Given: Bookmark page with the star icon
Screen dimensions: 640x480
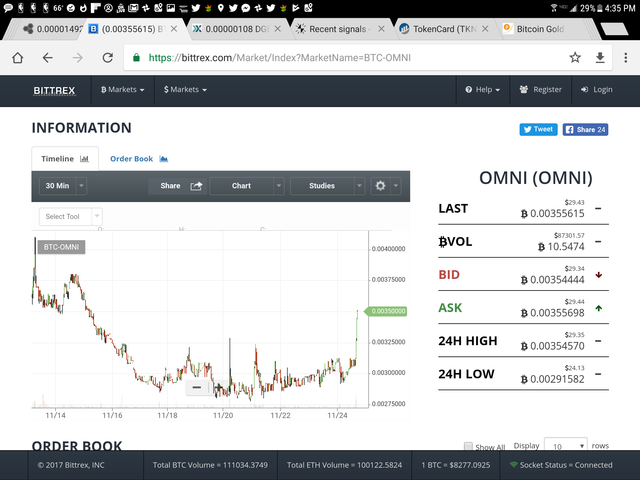Looking at the screenshot, I should click(x=575, y=58).
